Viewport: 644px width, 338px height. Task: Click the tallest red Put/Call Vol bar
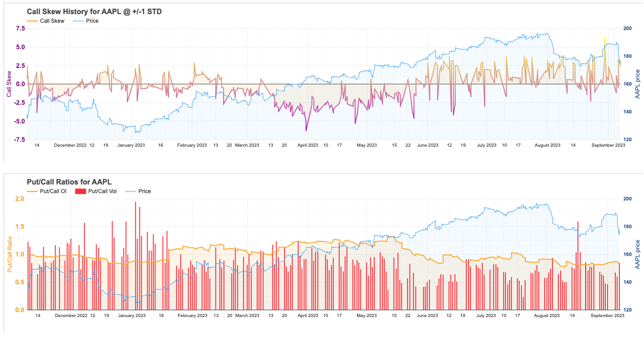tap(136, 256)
